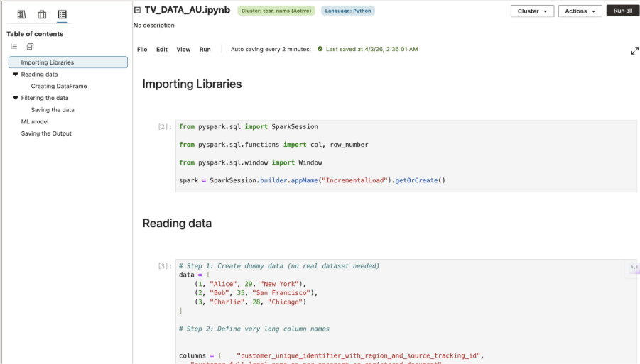Expand notebook to full screen

[634, 50]
